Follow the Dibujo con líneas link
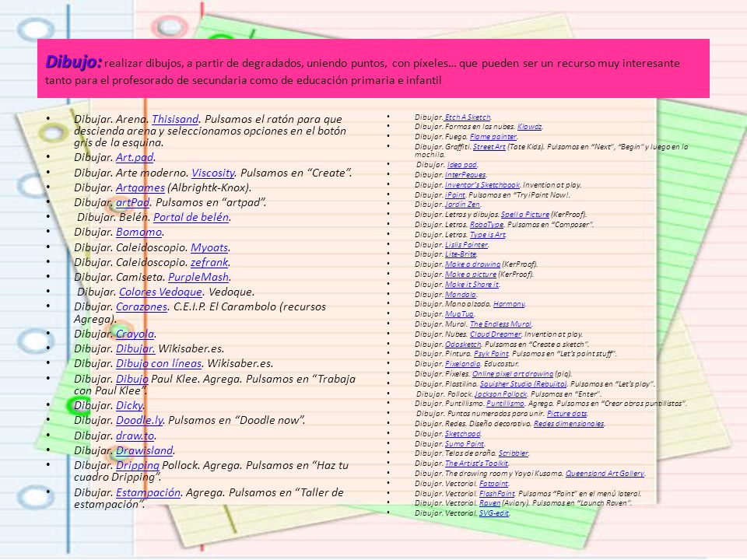Screen dimensions: 747x560 (x=159, y=363)
